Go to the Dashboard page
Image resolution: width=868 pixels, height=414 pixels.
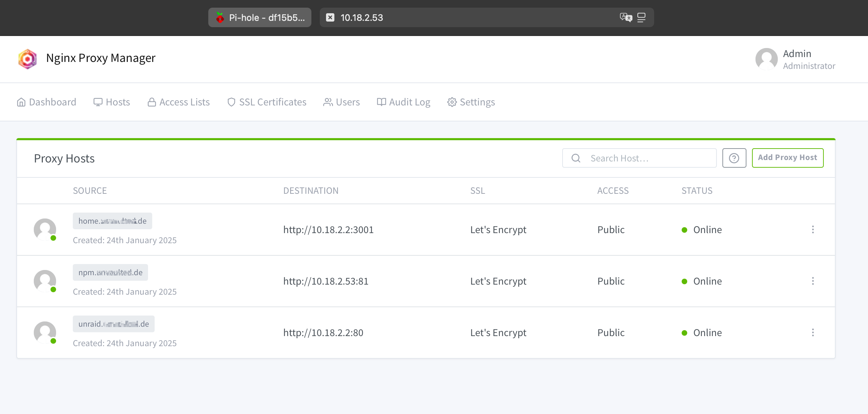tap(47, 102)
